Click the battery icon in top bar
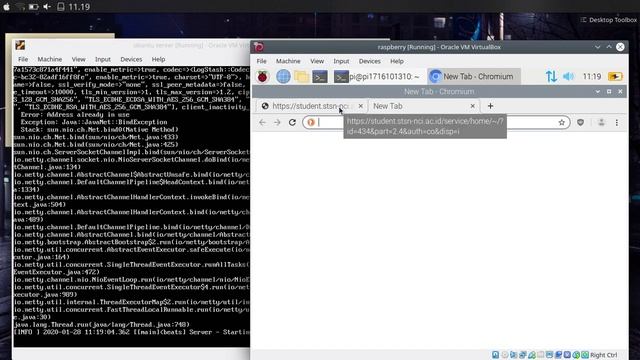The height and width of the screenshot is (360, 640). click(x=33, y=7)
